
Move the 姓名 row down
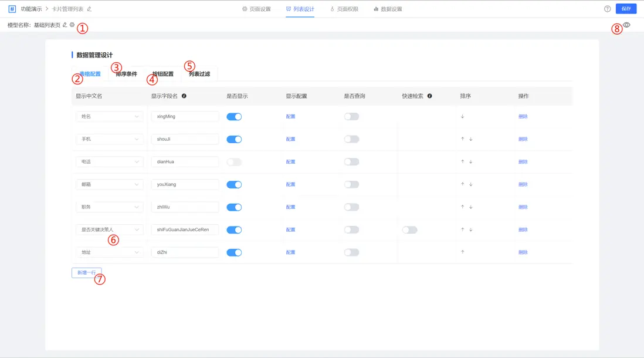(x=462, y=116)
